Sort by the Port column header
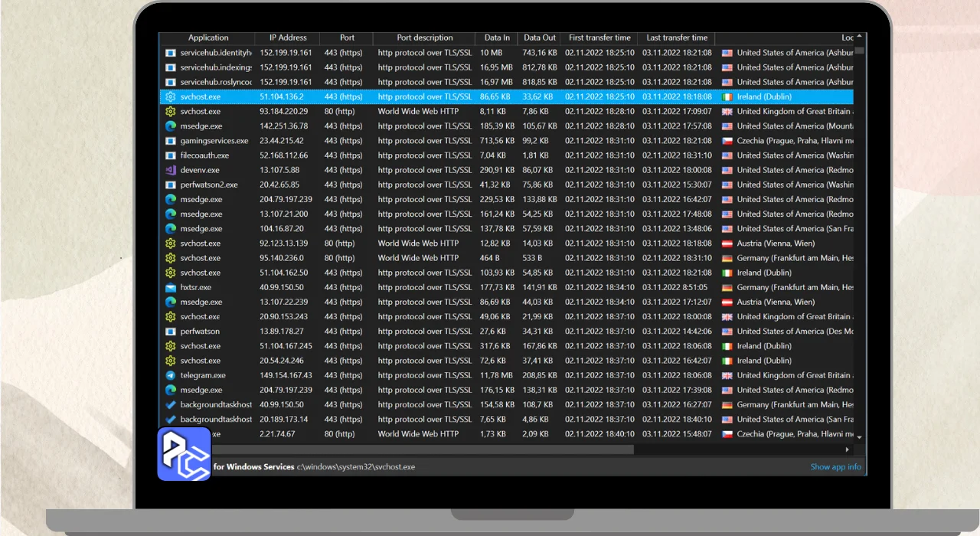This screenshot has width=980, height=536. pos(347,38)
